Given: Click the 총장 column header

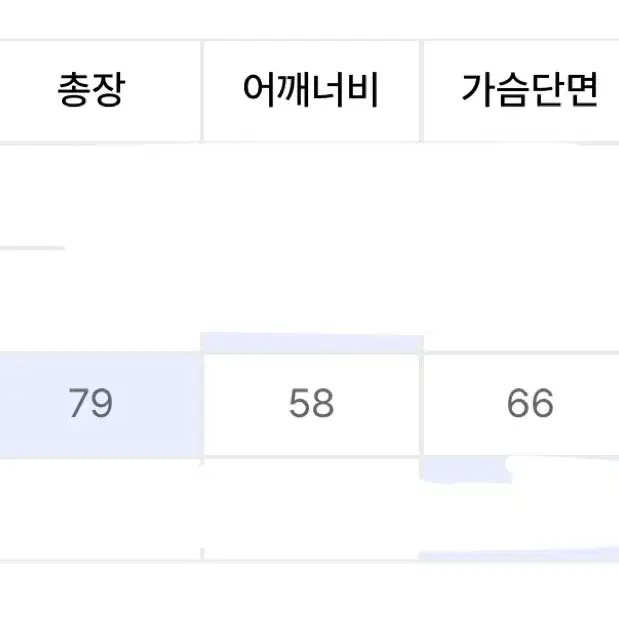Looking at the screenshot, I should tap(92, 90).
